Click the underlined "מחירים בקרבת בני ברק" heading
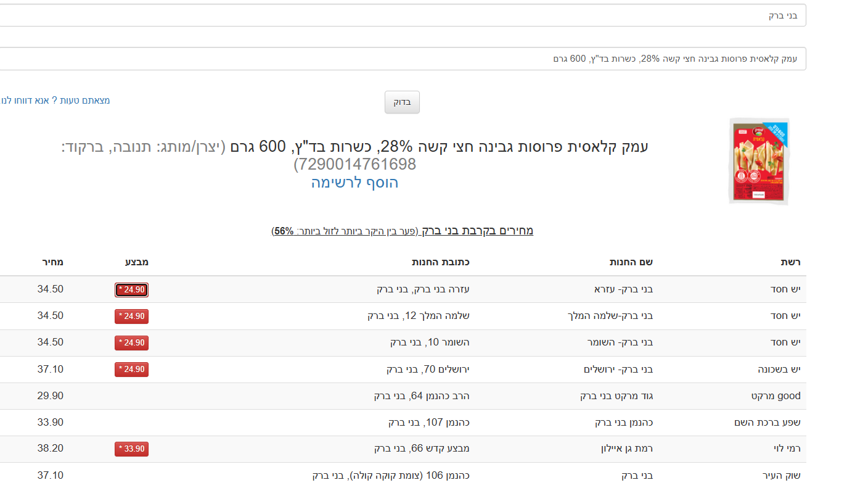The image size is (868, 488). [x=477, y=231]
